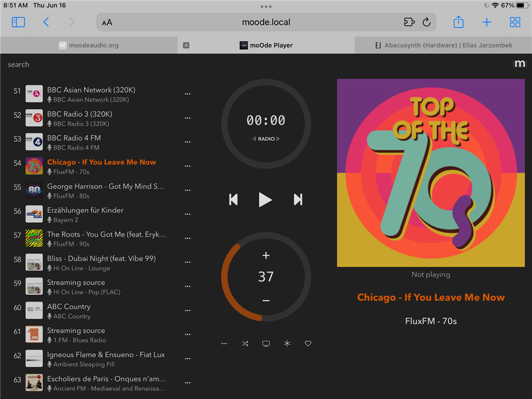Screen dimensions: 532x399
Task: Click the FluxFM - 70s station name
Action: (x=431, y=321)
